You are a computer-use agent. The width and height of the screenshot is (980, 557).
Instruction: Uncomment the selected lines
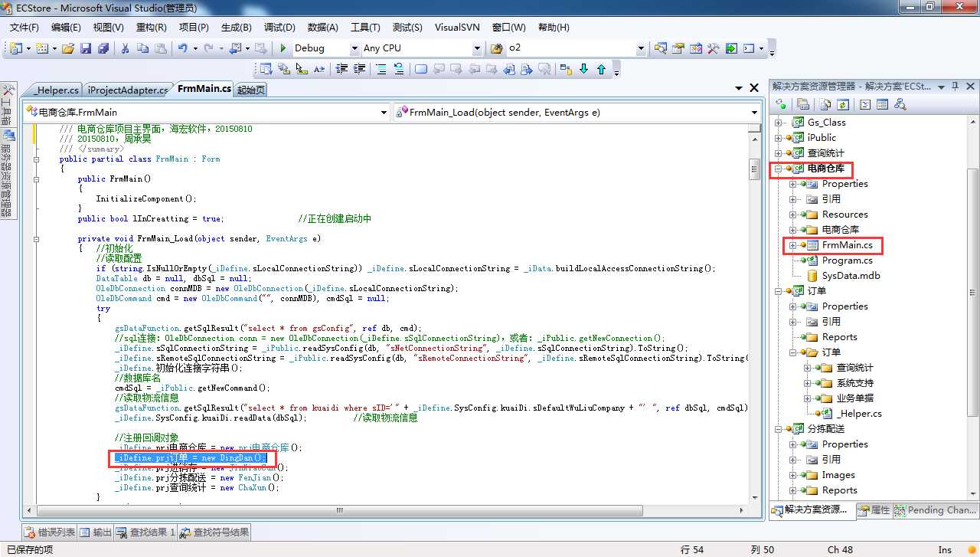coord(398,69)
